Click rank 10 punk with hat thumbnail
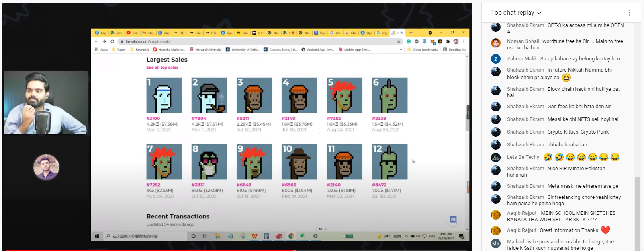The image size is (644, 251). [x=299, y=162]
